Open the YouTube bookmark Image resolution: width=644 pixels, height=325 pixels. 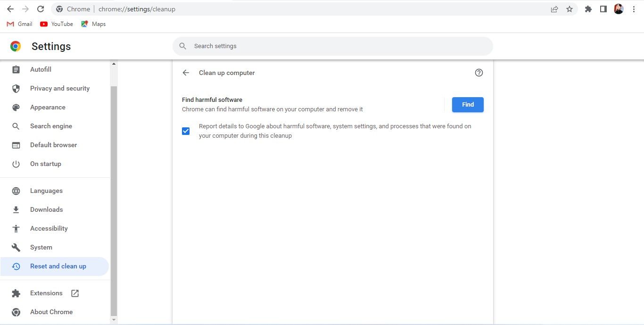tap(57, 24)
